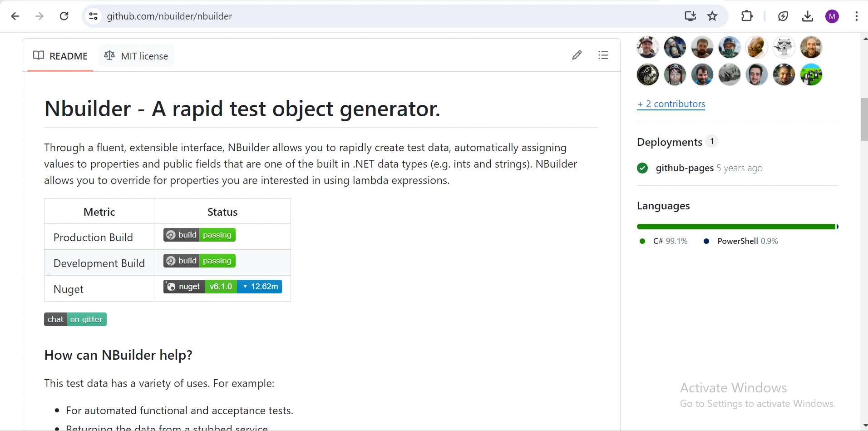Install app icon in address bar
Viewport: 868px width, 431px height.
690,16
